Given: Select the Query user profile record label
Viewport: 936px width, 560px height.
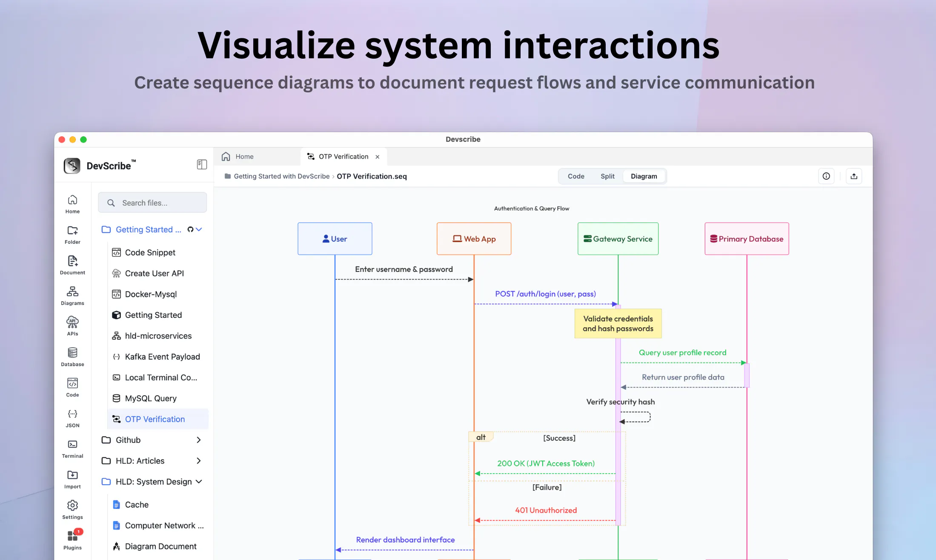Looking at the screenshot, I should point(683,353).
